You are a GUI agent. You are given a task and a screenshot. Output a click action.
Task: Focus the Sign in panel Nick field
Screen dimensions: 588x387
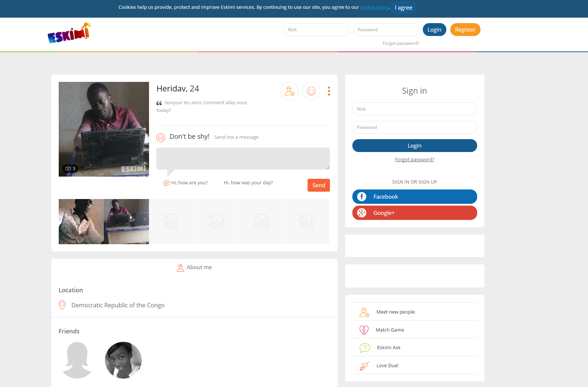click(414, 109)
